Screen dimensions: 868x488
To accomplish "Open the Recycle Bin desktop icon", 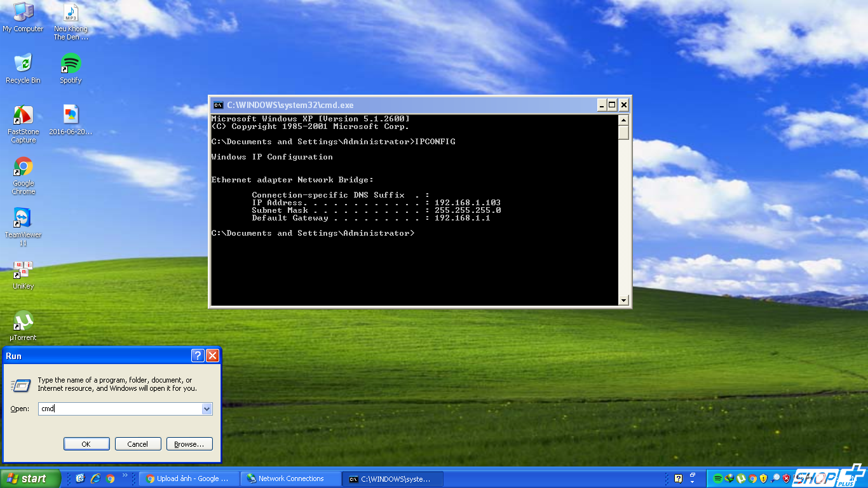I will click(x=24, y=64).
